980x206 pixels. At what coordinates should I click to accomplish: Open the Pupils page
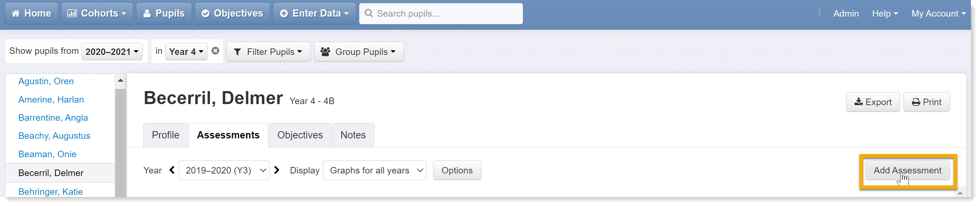tap(164, 14)
